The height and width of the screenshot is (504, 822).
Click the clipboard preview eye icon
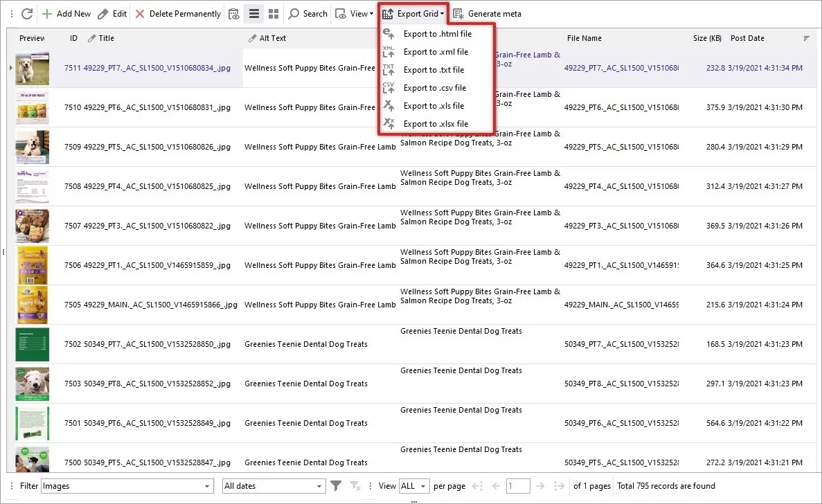click(x=233, y=13)
